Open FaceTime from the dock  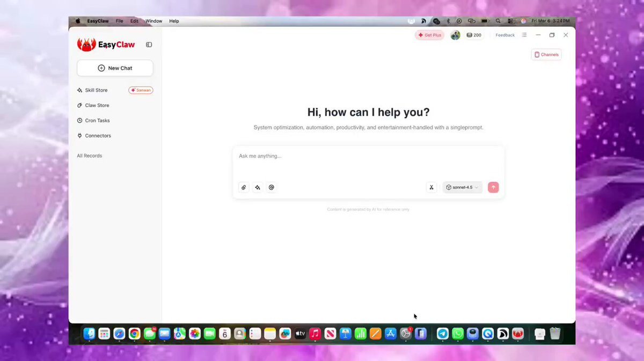(x=209, y=334)
